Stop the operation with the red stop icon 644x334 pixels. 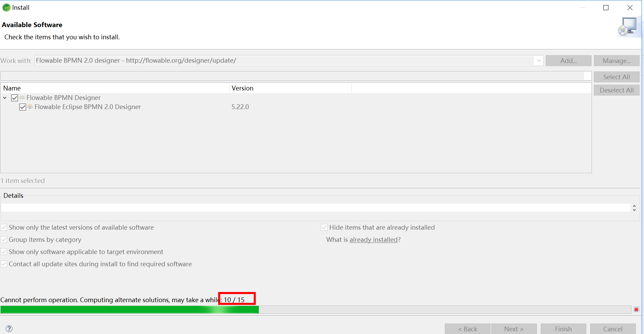tap(636, 309)
